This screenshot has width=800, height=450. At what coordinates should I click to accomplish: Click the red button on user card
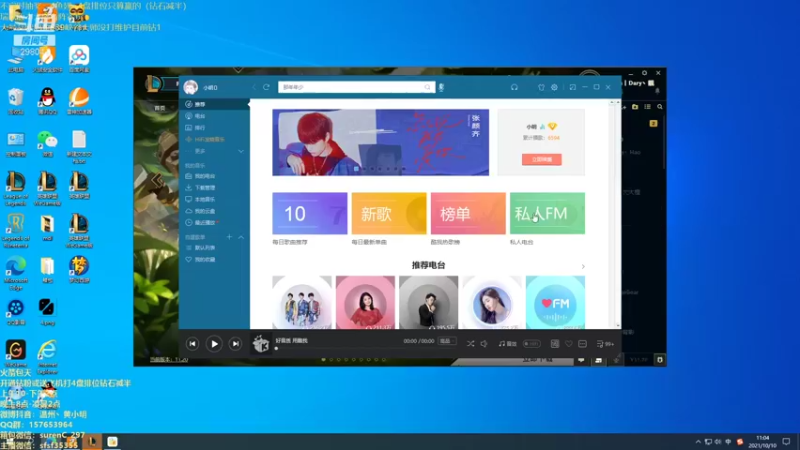[x=542, y=159]
